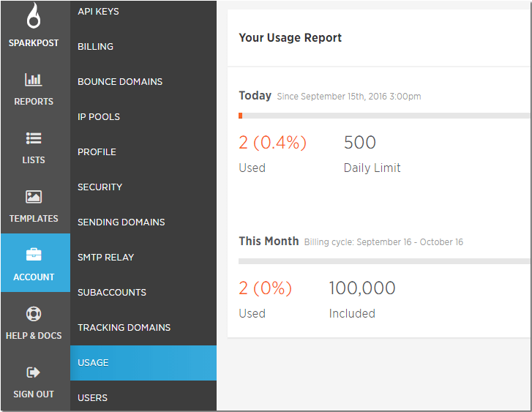The height and width of the screenshot is (412, 532).
Task: Open the Tracking Domains page
Action: point(143,328)
